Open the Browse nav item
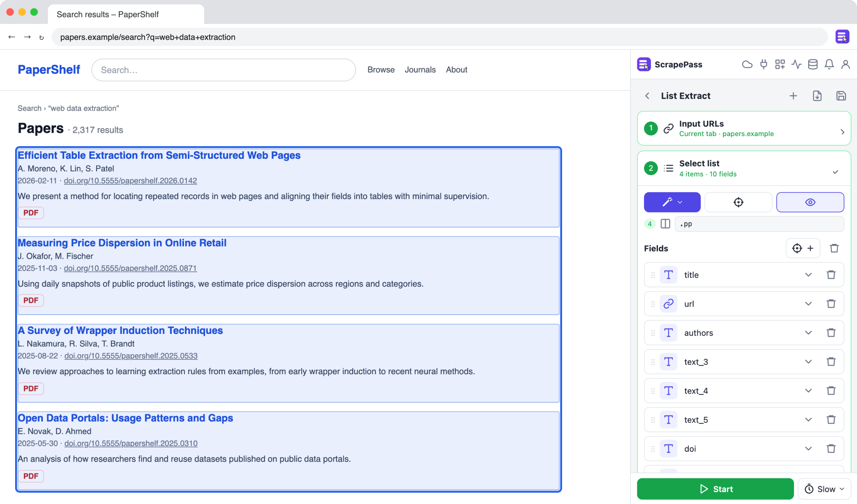Image resolution: width=857 pixels, height=504 pixels. click(x=381, y=70)
